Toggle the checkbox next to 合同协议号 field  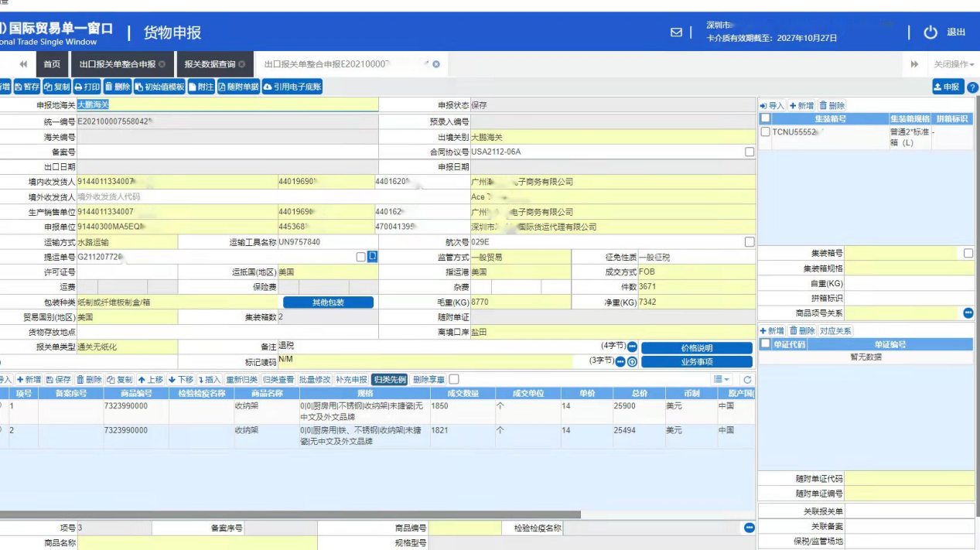(749, 152)
